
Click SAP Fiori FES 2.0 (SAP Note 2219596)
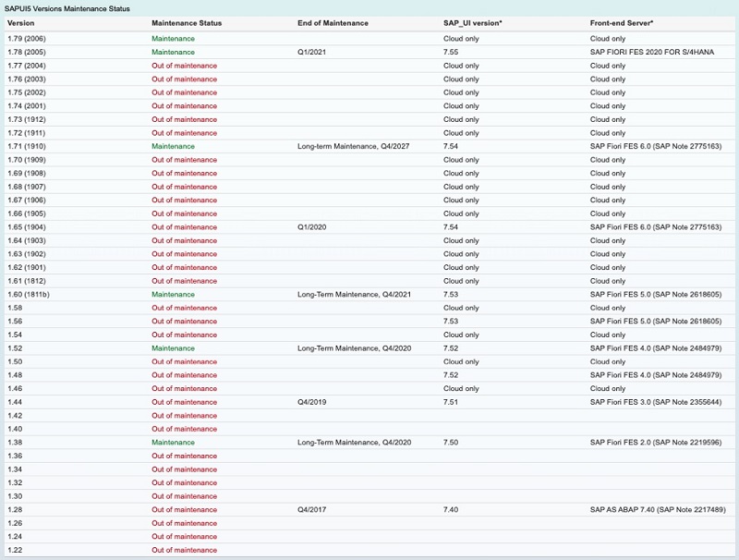point(656,442)
